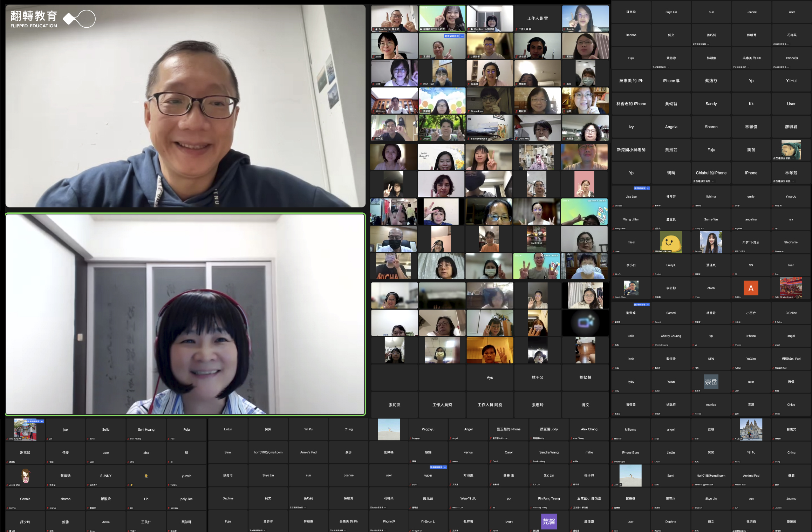Image resolution: width=812 pixels, height=532 pixels.
Task: Open more options on Chia Jung An tile
Action: 42,421
